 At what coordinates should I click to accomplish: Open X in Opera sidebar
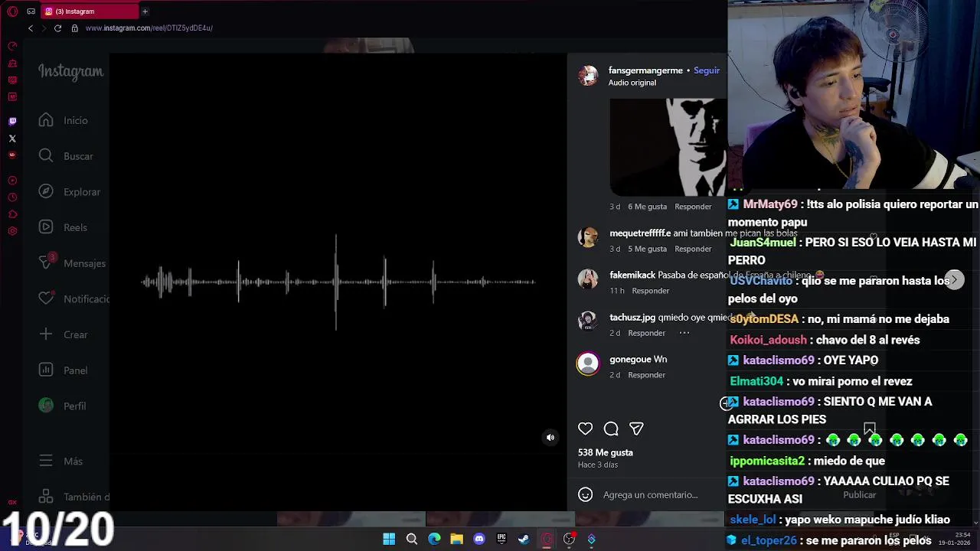pyautogui.click(x=12, y=139)
